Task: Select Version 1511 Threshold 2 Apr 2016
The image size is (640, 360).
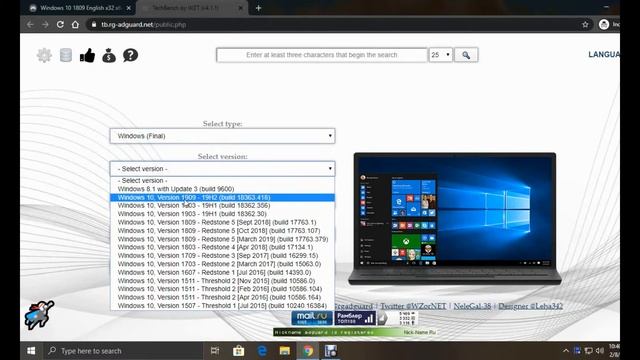Action: pyautogui.click(x=222, y=297)
